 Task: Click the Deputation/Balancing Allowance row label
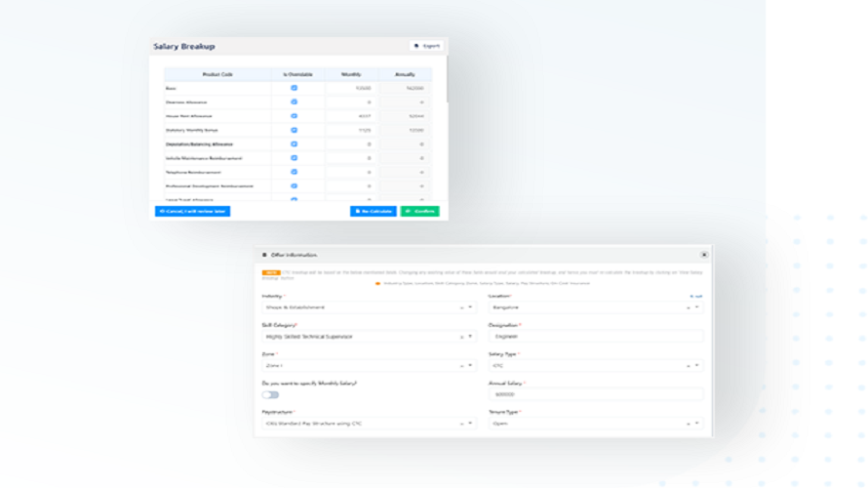pos(199,144)
